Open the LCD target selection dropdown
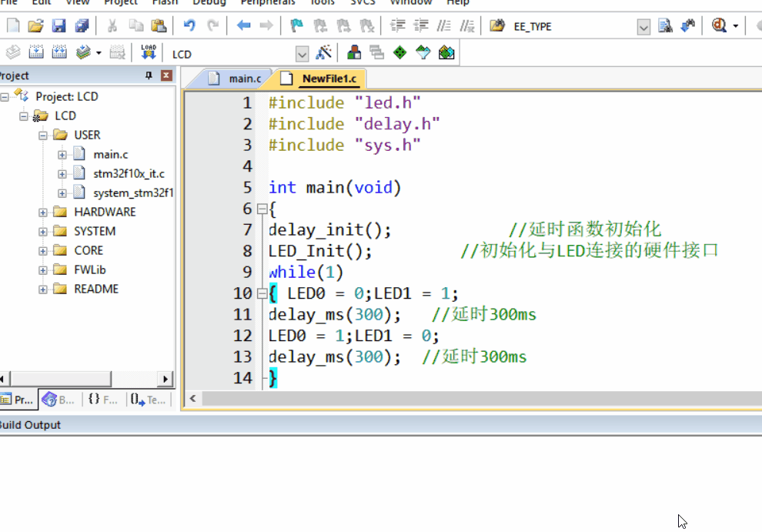The height and width of the screenshot is (532, 762). (x=303, y=52)
